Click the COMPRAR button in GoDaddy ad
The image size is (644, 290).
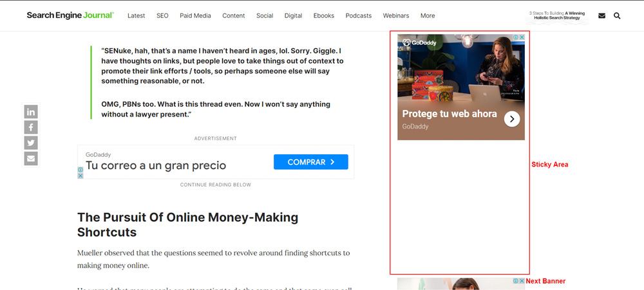[x=311, y=162]
